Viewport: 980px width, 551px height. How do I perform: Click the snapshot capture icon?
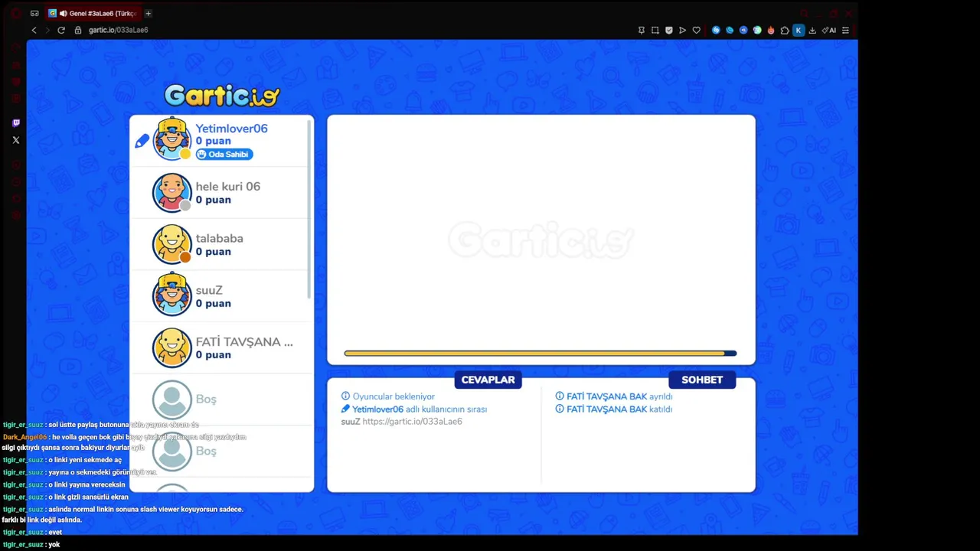[x=655, y=30]
